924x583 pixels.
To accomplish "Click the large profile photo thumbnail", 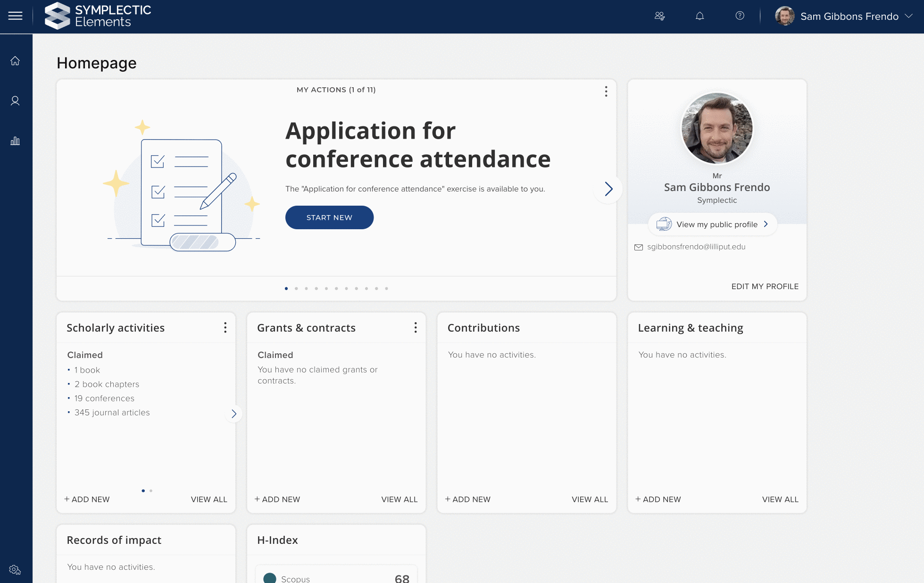I will [717, 128].
